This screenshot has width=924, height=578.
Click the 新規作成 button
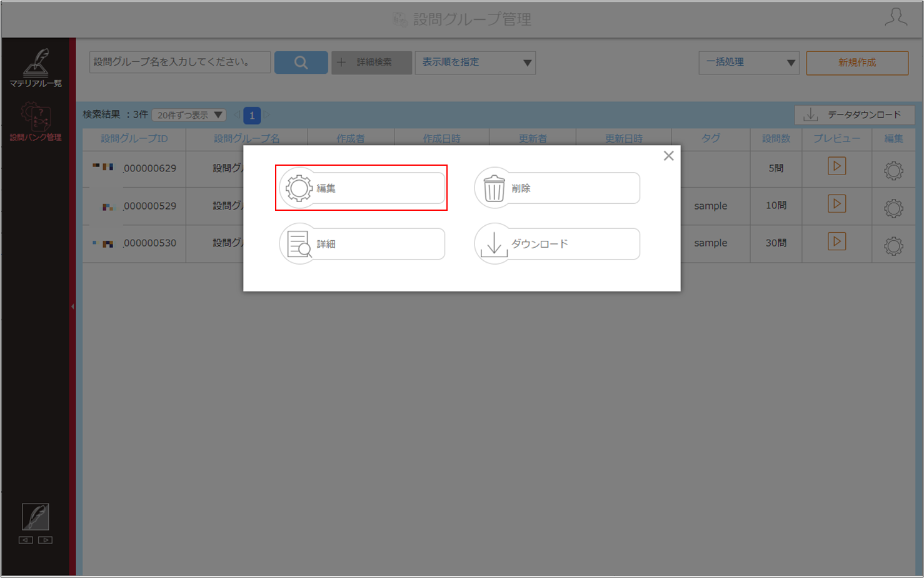[857, 63]
